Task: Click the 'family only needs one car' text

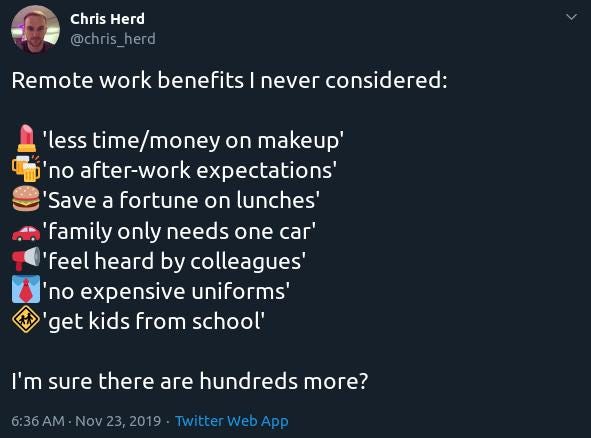Action: point(179,231)
